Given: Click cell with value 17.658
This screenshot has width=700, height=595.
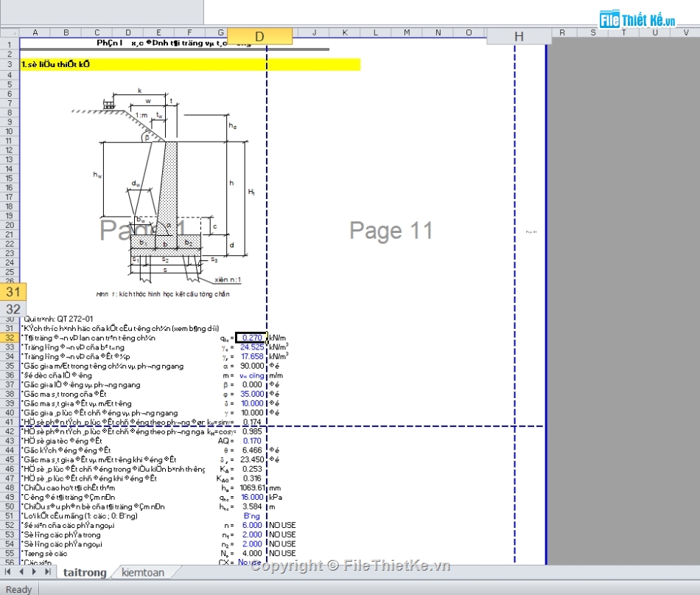Looking at the screenshot, I should click(251, 356).
